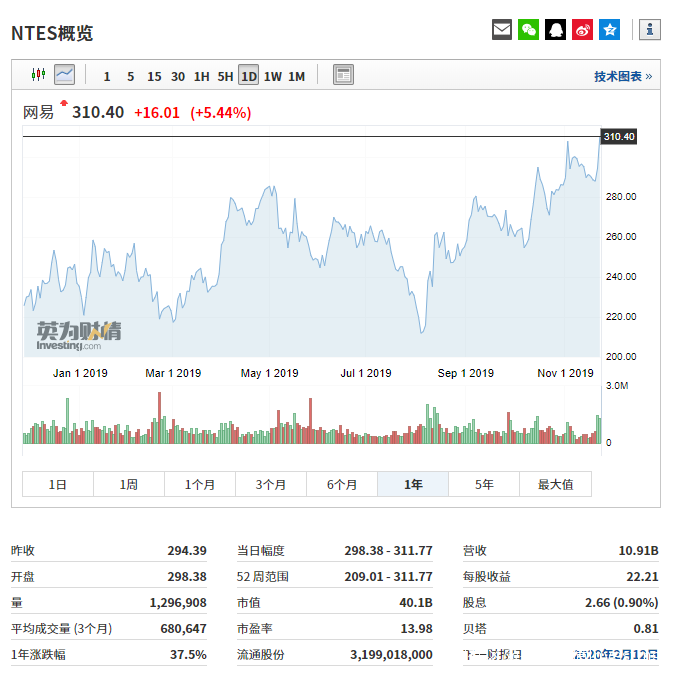Viewport: 673px width, 679px height.
Task: Share to Qzone with blue star icon
Action: click(x=609, y=29)
